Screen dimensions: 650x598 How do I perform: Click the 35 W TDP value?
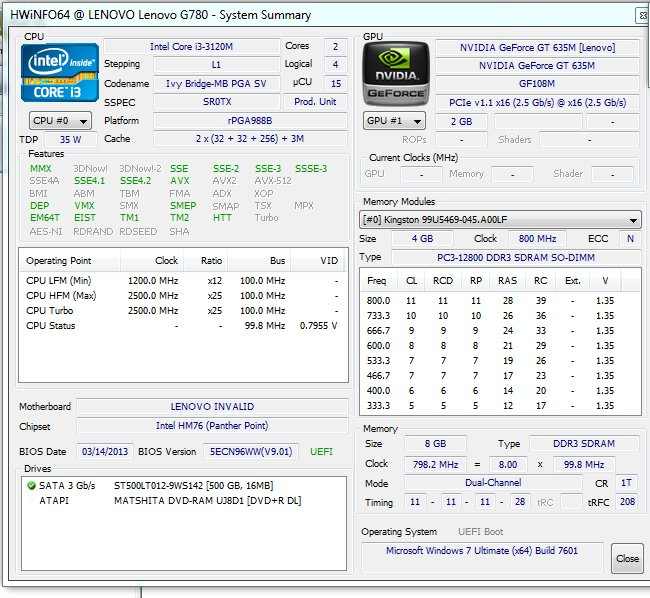coord(70,140)
